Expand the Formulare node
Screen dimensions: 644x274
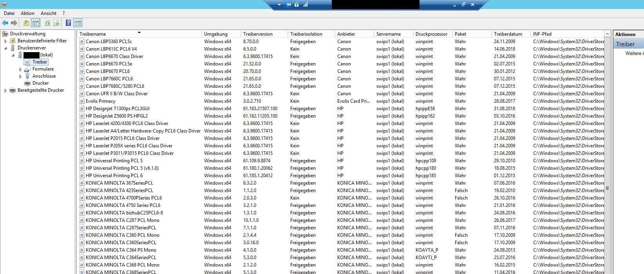20,69
